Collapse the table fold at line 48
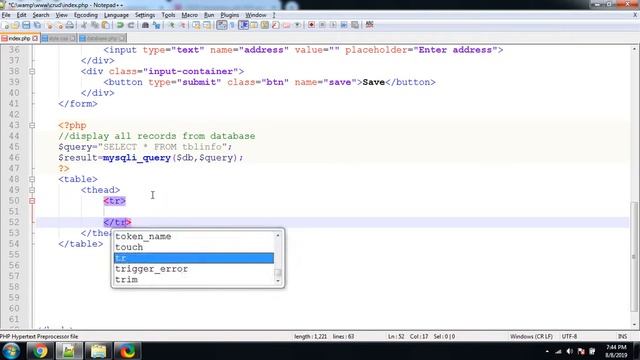 click(x=32, y=179)
